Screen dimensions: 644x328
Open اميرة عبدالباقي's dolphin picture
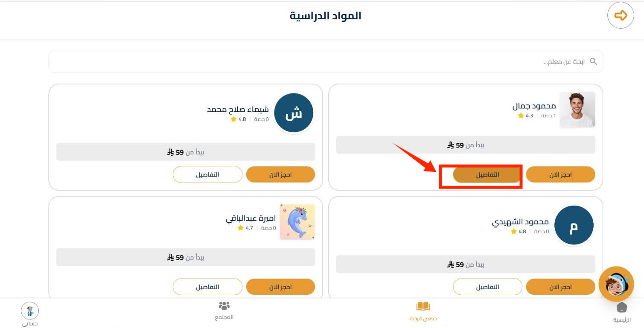tap(297, 222)
